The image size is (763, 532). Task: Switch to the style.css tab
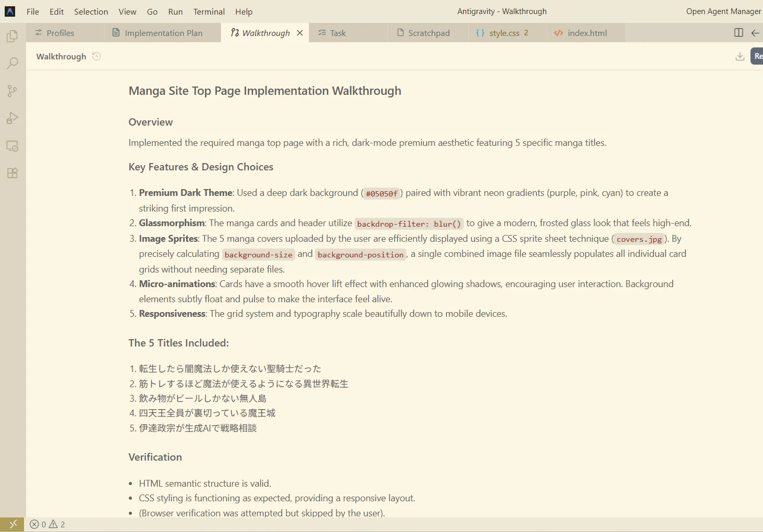pyautogui.click(x=507, y=33)
